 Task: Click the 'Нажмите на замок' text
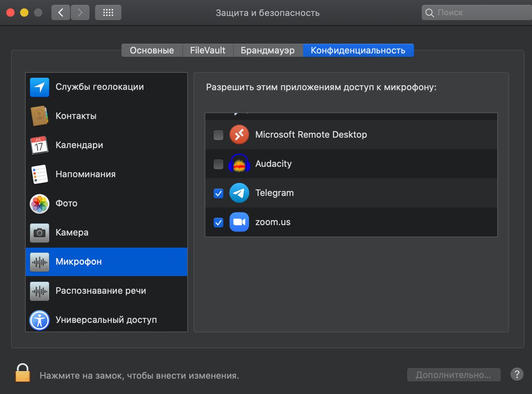point(139,376)
